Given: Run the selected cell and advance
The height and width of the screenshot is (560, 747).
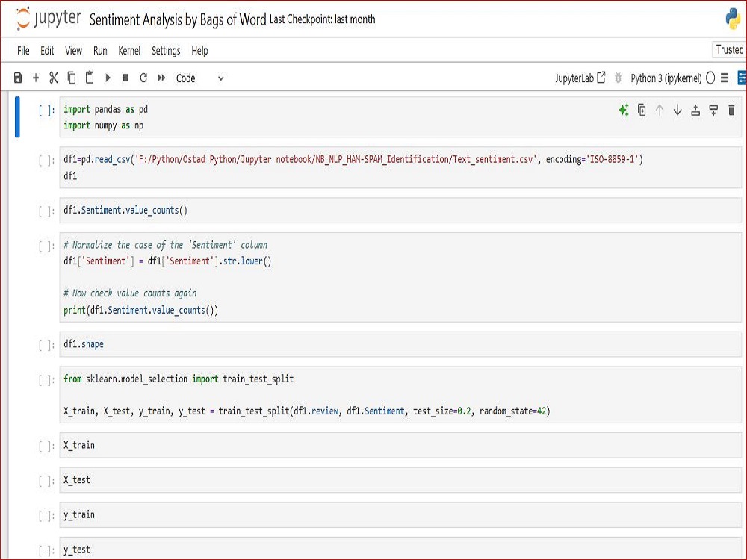Looking at the screenshot, I should click(108, 78).
